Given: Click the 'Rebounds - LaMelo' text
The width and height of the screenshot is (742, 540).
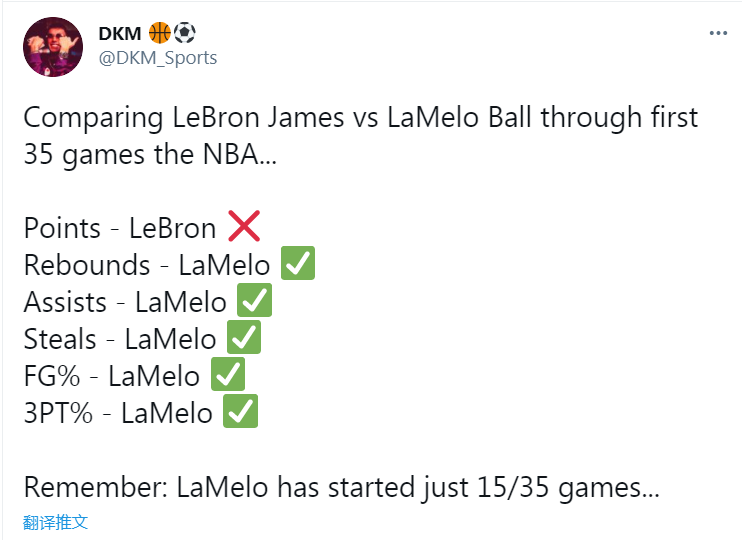Looking at the screenshot, I should [x=147, y=265].
